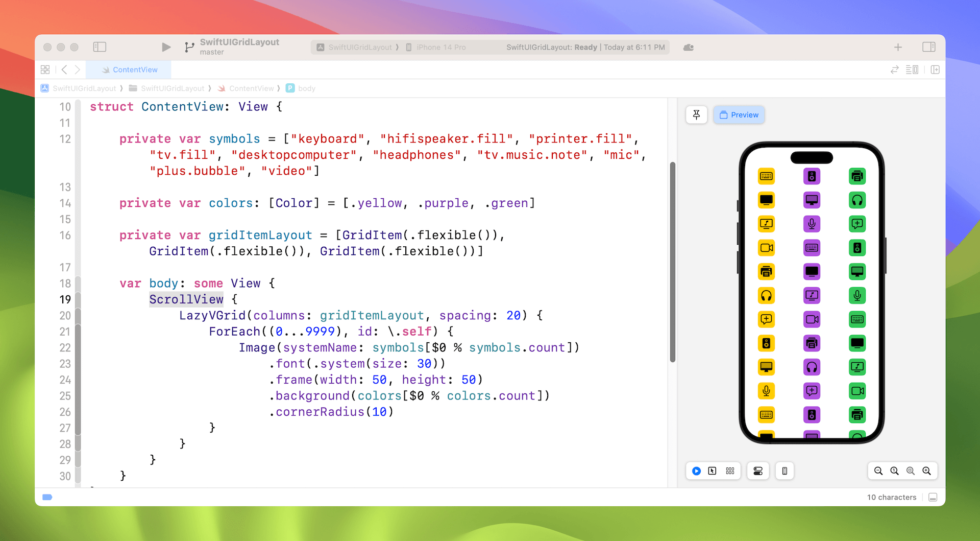Open SwiftUIGridLayout folder breadcrumb
Screen dimensions: 980x541
pyautogui.click(x=167, y=88)
